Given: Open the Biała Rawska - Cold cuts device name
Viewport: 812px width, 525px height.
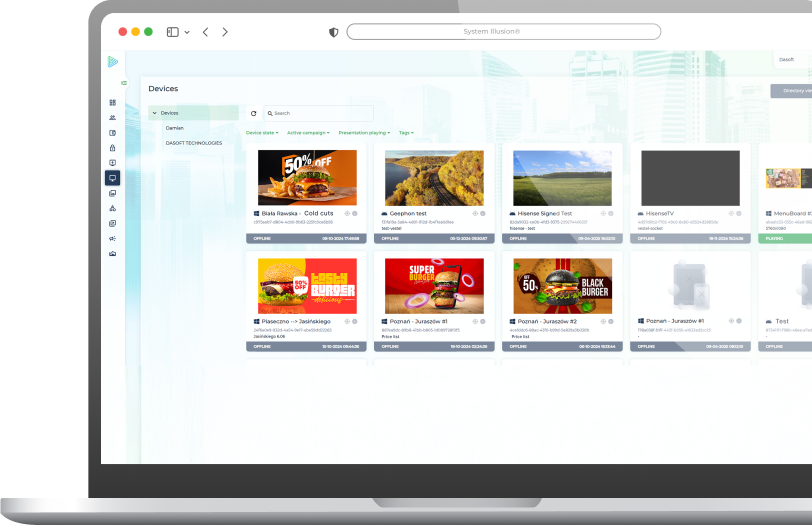Looking at the screenshot, I should click(297, 213).
